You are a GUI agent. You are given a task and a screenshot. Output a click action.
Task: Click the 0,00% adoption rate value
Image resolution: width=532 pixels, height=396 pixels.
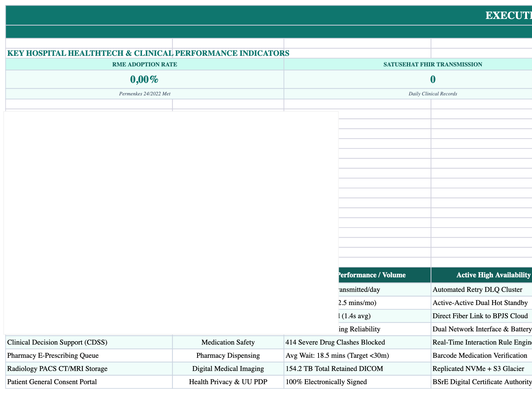(x=145, y=79)
